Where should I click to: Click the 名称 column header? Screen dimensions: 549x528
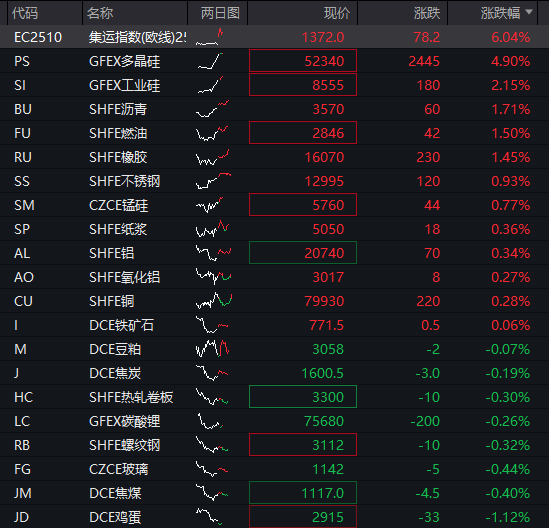(x=100, y=13)
